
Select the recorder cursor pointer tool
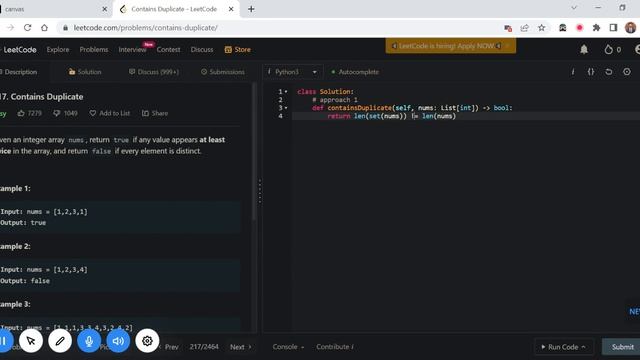pos(31,341)
